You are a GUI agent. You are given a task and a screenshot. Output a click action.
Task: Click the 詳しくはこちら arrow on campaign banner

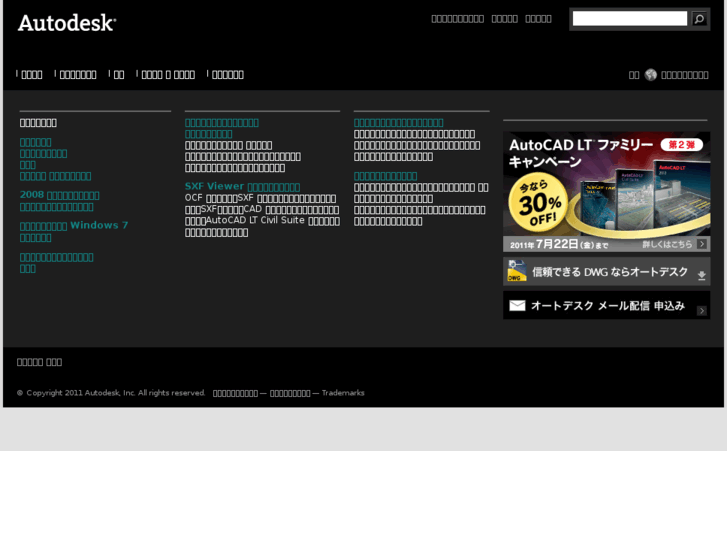point(702,244)
